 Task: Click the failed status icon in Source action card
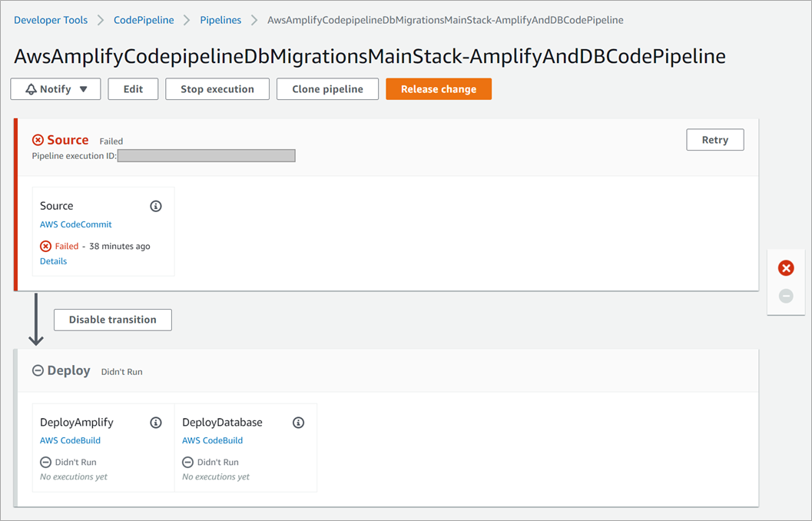pyautogui.click(x=45, y=246)
